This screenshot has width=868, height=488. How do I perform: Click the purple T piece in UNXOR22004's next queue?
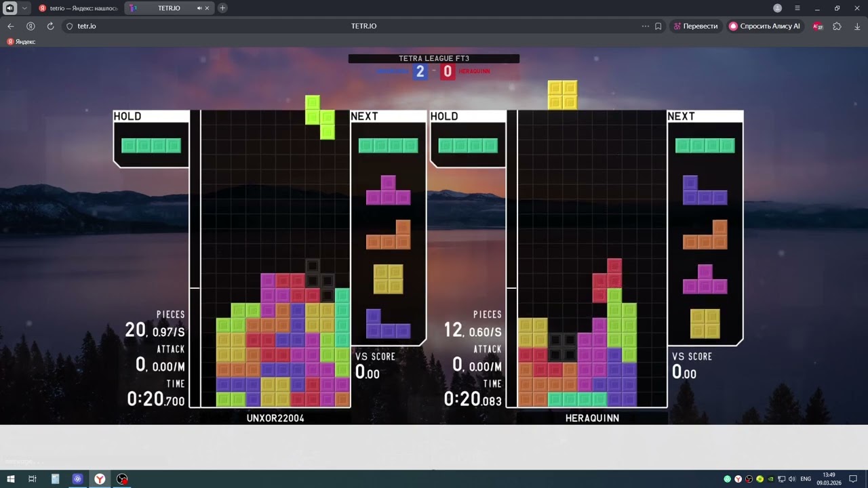point(388,190)
